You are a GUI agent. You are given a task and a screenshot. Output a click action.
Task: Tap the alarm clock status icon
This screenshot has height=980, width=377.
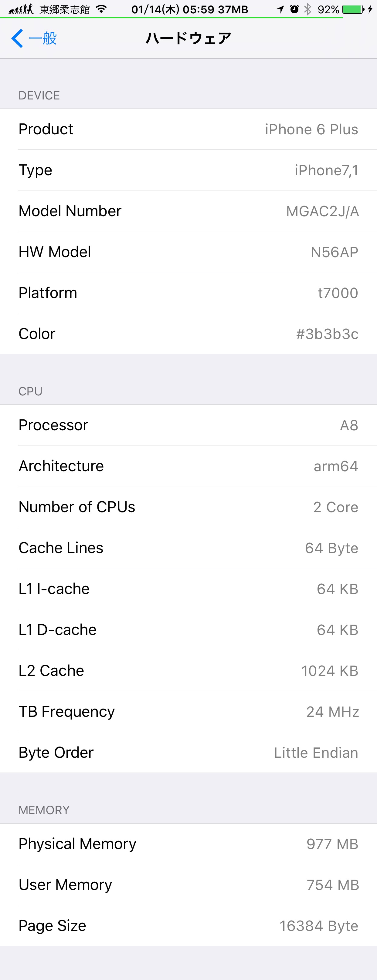294,9
